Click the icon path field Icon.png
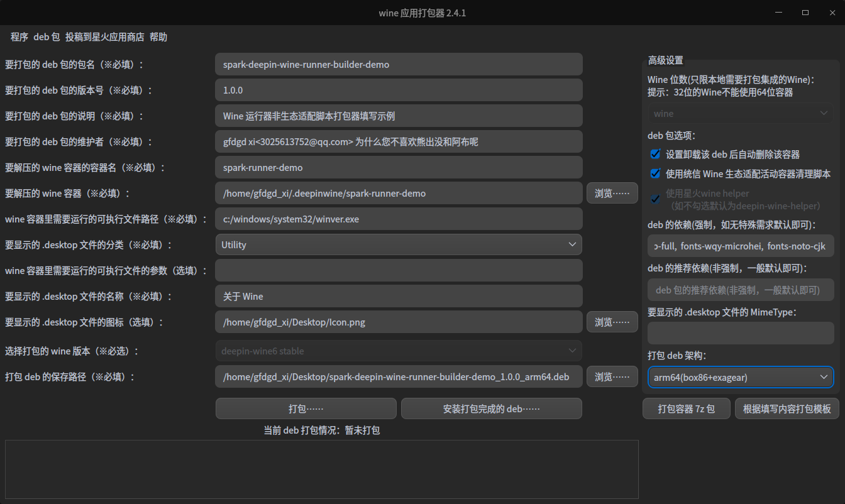This screenshot has height=504, width=845. [x=399, y=322]
